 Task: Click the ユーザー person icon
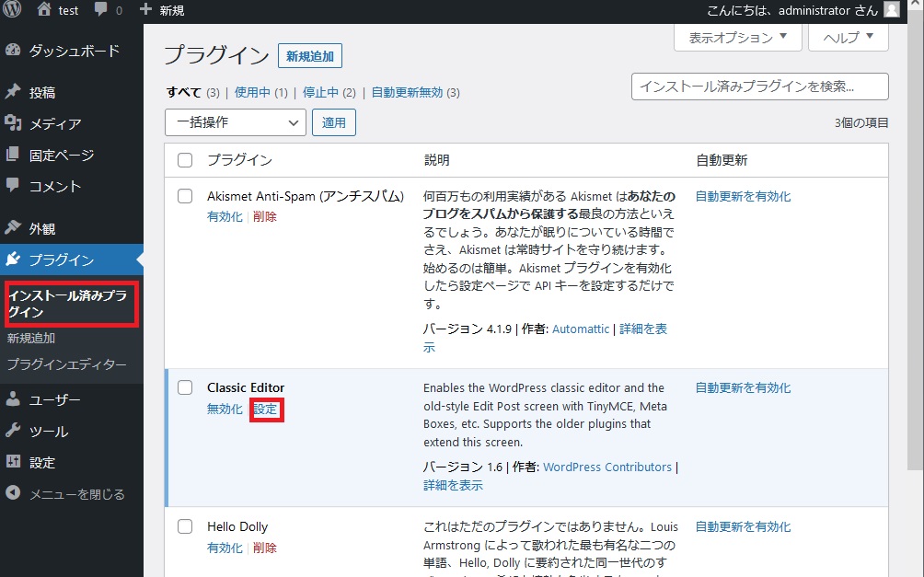click(x=13, y=399)
